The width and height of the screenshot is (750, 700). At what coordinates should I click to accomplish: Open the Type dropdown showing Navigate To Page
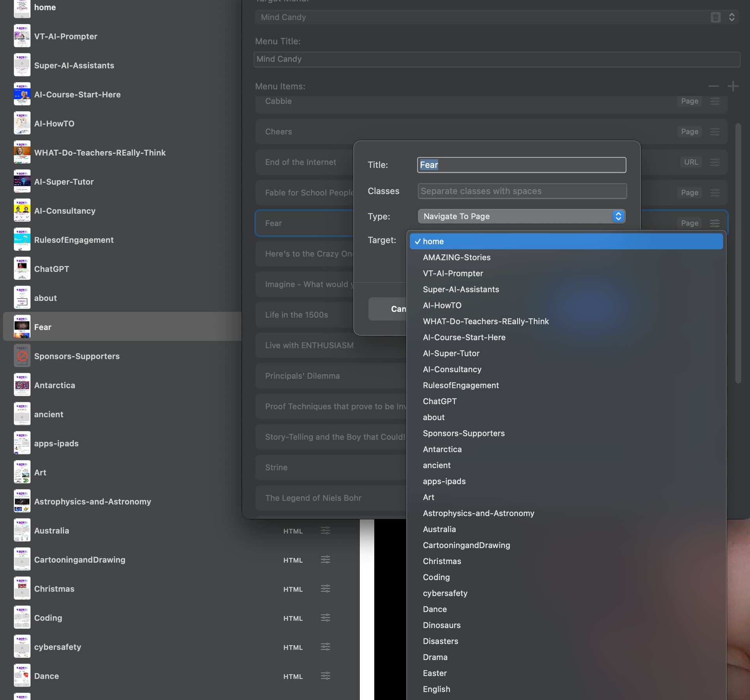[521, 216]
